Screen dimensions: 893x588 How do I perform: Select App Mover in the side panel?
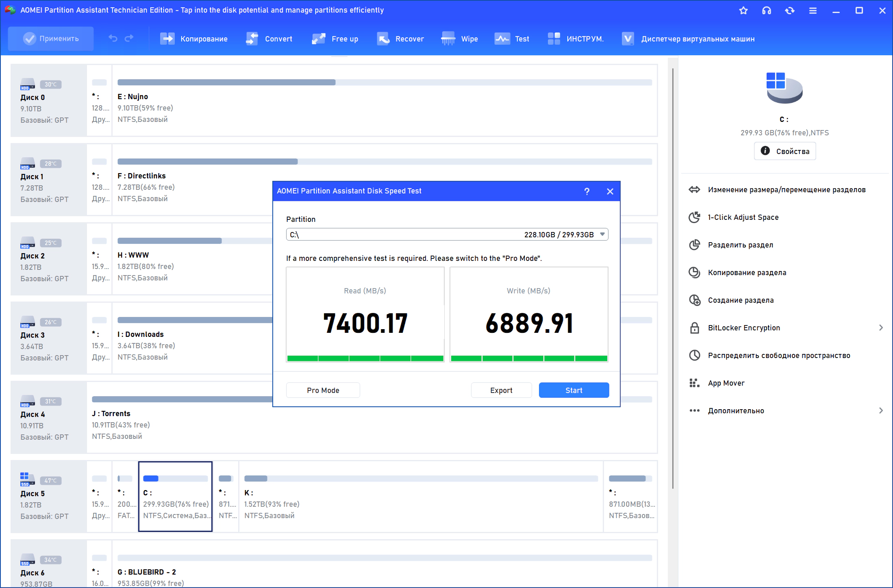click(x=726, y=383)
